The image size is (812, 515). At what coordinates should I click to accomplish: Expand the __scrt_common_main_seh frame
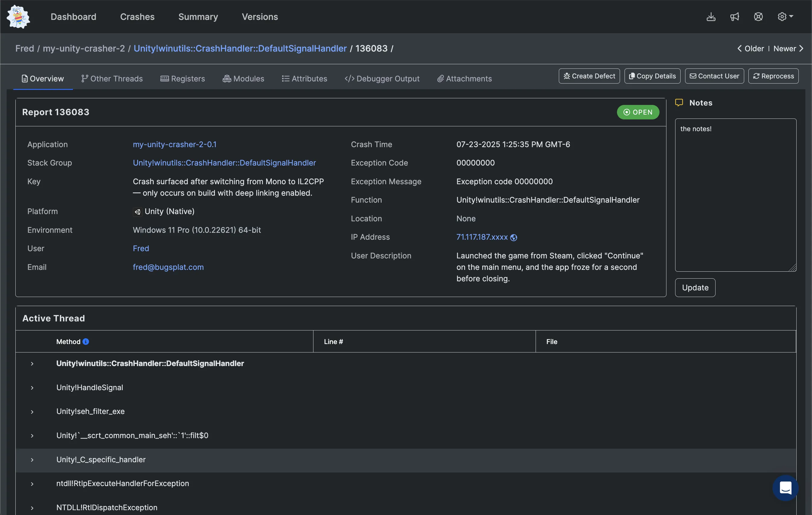coord(32,436)
